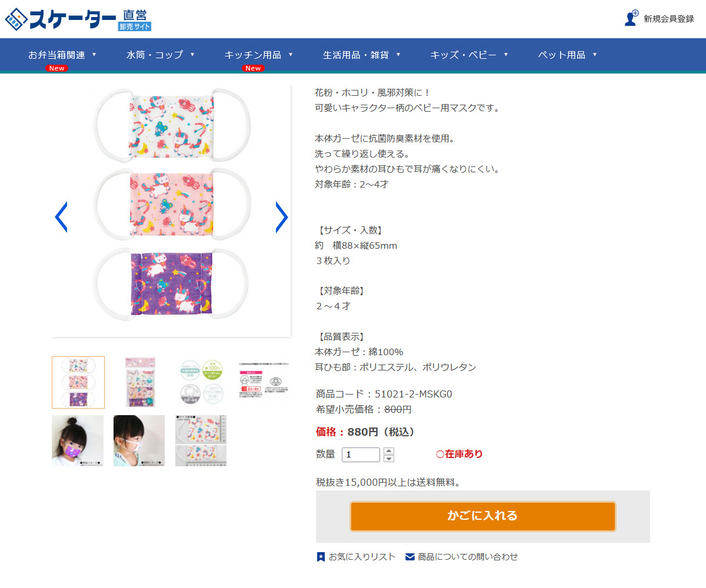706x588 pixels.
Task: Open the 新規会員登録 link
Action: (669, 19)
